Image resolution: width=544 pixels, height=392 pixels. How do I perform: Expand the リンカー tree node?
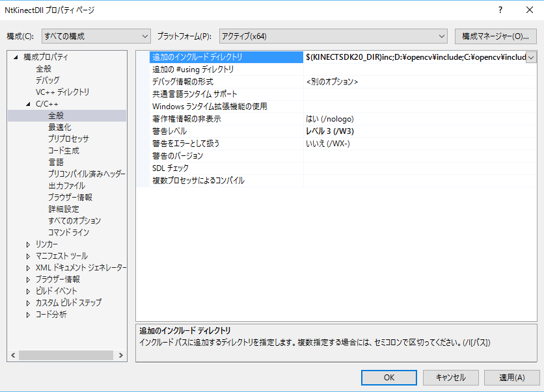click(28, 244)
